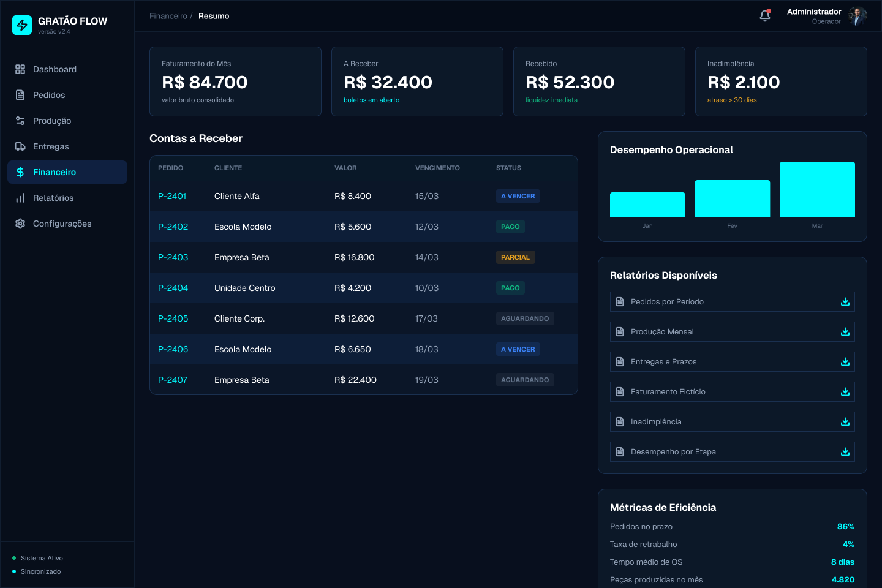The image size is (882, 588).
Task: Click the Tempo médio de OS value
Action: 843,562
